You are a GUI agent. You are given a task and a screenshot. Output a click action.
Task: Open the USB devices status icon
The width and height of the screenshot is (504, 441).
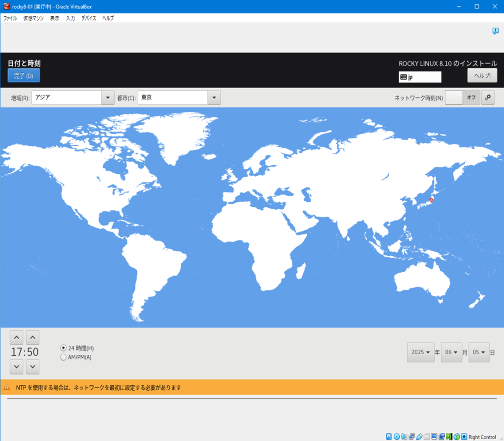click(419, 437)
